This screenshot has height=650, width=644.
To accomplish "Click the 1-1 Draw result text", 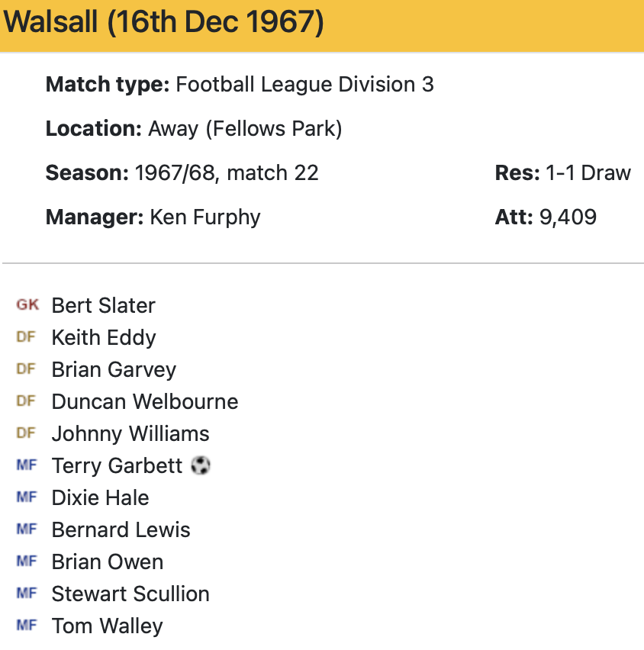I will pos(588,172).
